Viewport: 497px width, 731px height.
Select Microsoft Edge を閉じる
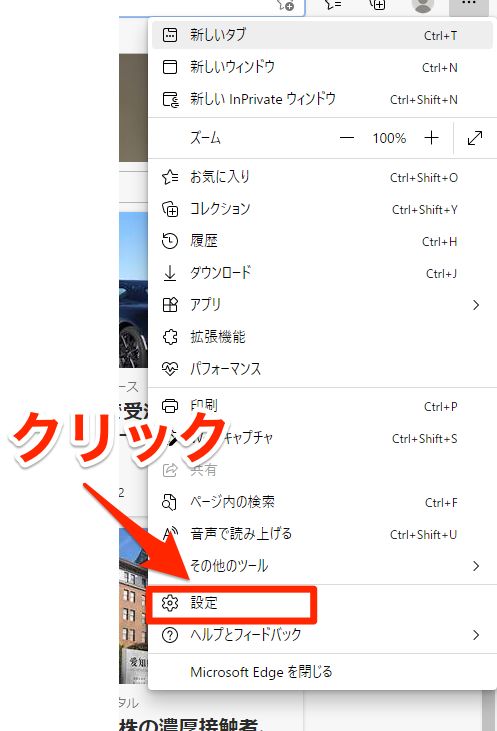pos(322,672)
